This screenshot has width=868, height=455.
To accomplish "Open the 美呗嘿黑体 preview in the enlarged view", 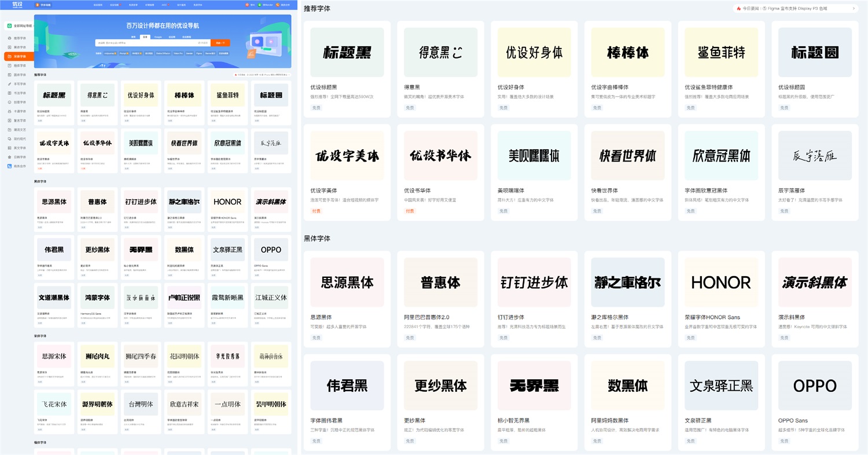I will (534, 155).
